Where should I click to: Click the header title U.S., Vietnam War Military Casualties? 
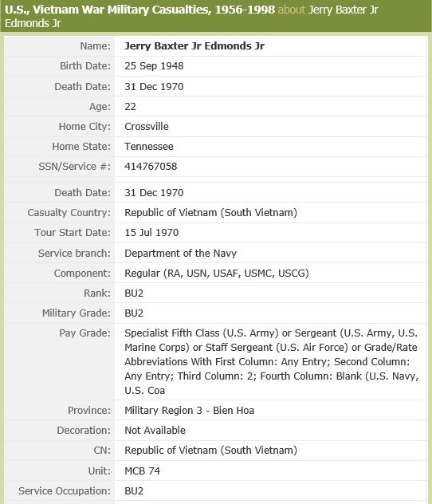tap(139, 10)
